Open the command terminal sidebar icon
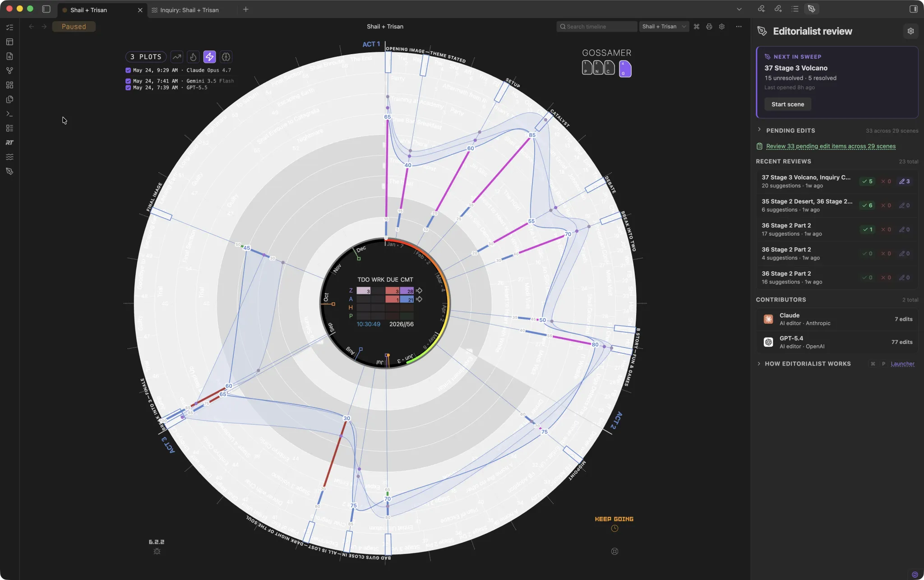Image resolution: width=924 pixels, height=580 pixels. pyautogui.click(x=9, y=114)
